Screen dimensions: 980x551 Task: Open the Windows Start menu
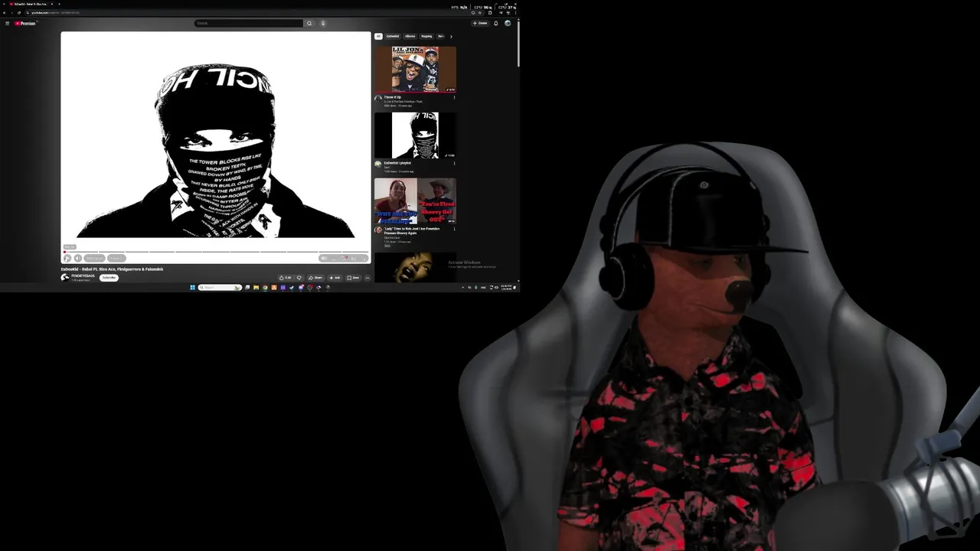[x=192, y=287]
